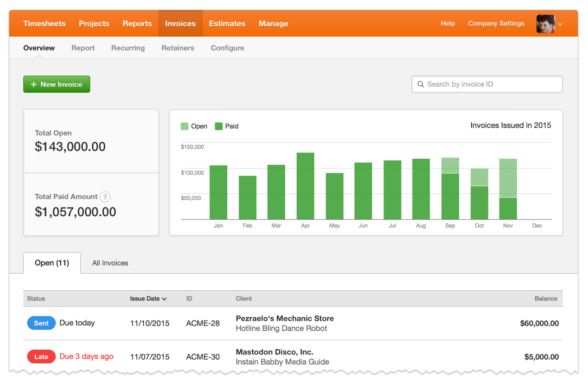The height and width of the screenshot is (383, 588).
Task: Open the Recurring invoices tab
Action: coord(128,48)
